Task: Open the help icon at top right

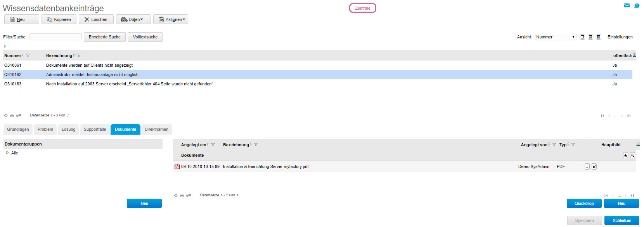Action: point(637,5)
